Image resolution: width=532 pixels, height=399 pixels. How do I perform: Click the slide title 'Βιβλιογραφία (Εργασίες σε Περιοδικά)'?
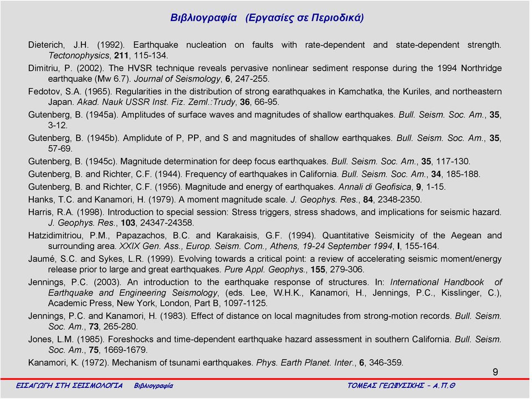coord(267,18)
